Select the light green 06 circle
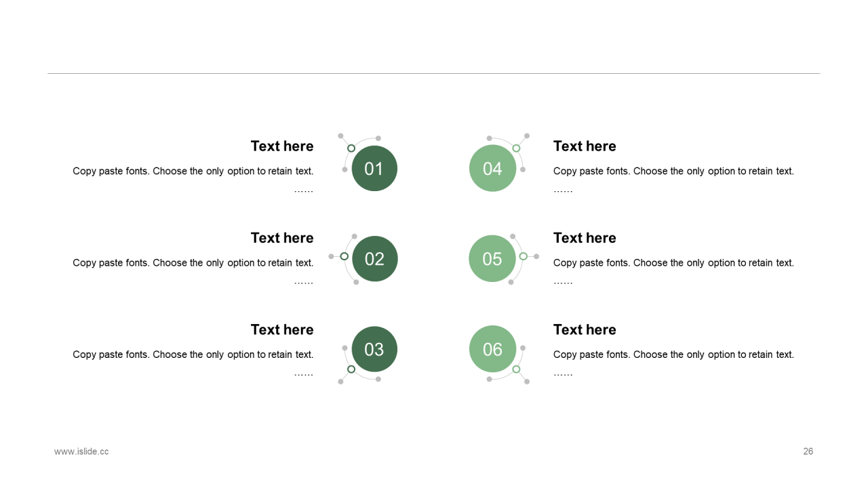Screen dimensions: 868x488 (492, 349)
